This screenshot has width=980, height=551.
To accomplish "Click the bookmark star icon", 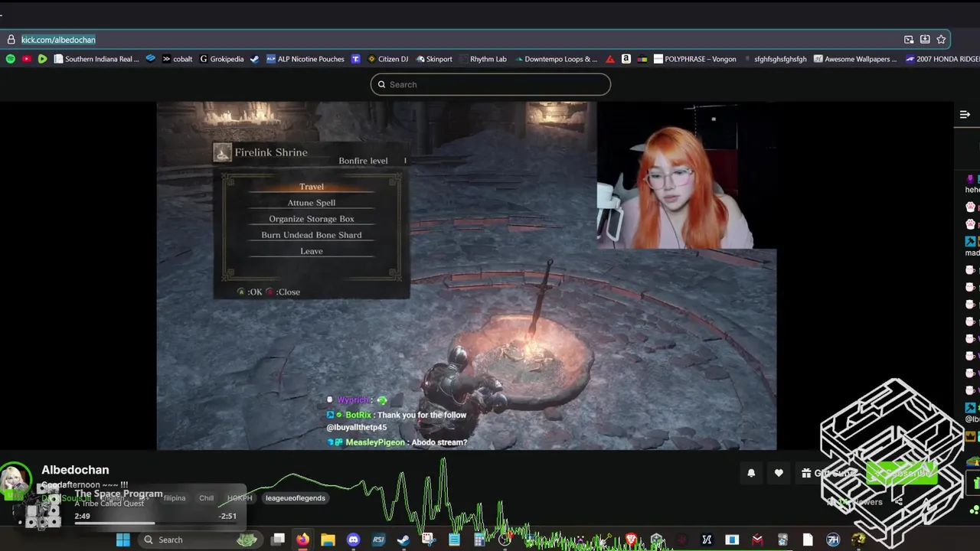I will point(941,40).
